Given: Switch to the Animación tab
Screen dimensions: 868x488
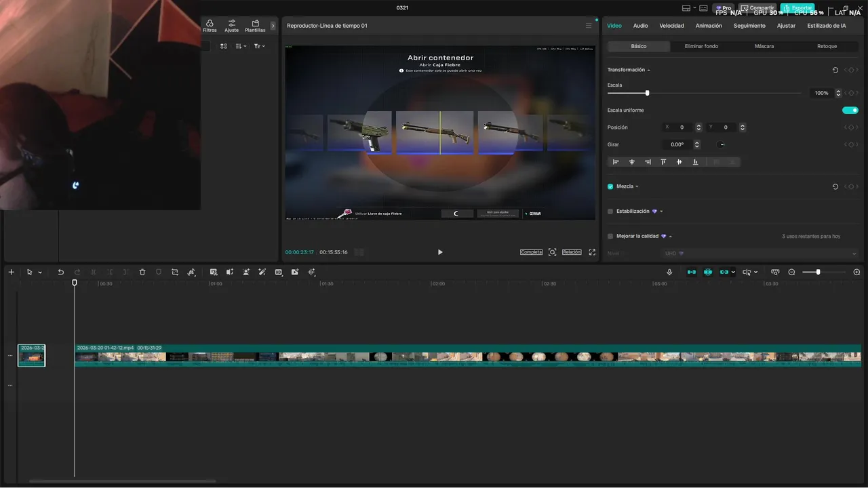Looking at the screenshot, I should tap(709, 26).
